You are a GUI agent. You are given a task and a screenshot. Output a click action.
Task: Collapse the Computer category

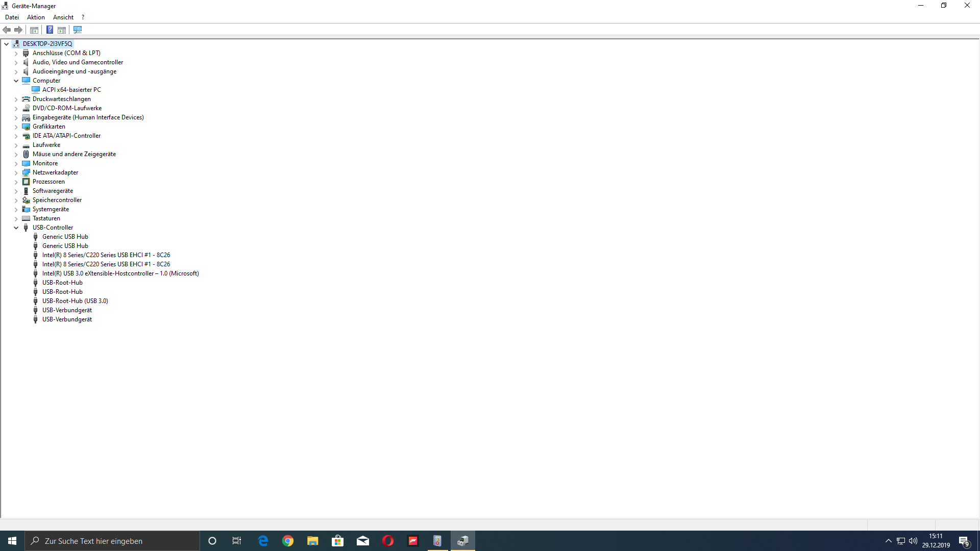tap(16, 81)
